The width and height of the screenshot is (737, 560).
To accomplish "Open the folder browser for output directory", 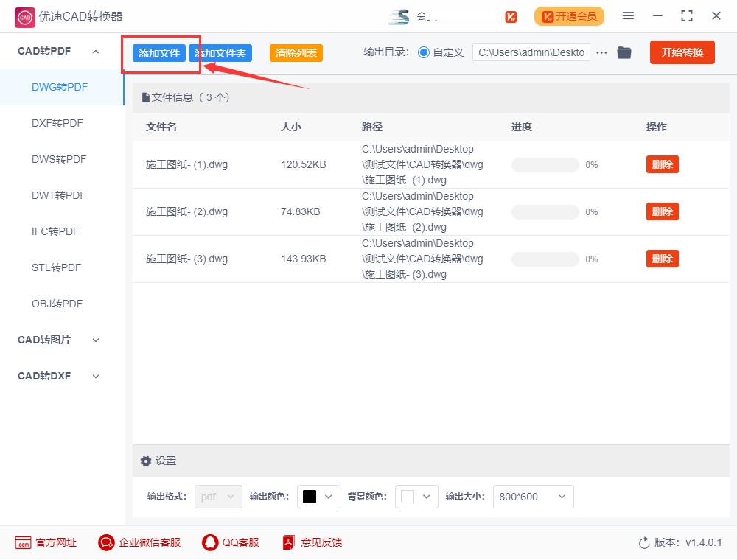I will coord(624,52).
